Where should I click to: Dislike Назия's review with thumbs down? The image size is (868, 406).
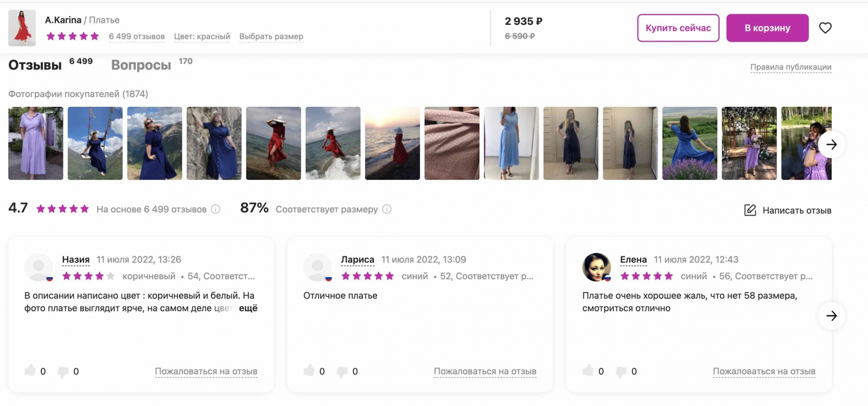point(63,372)
